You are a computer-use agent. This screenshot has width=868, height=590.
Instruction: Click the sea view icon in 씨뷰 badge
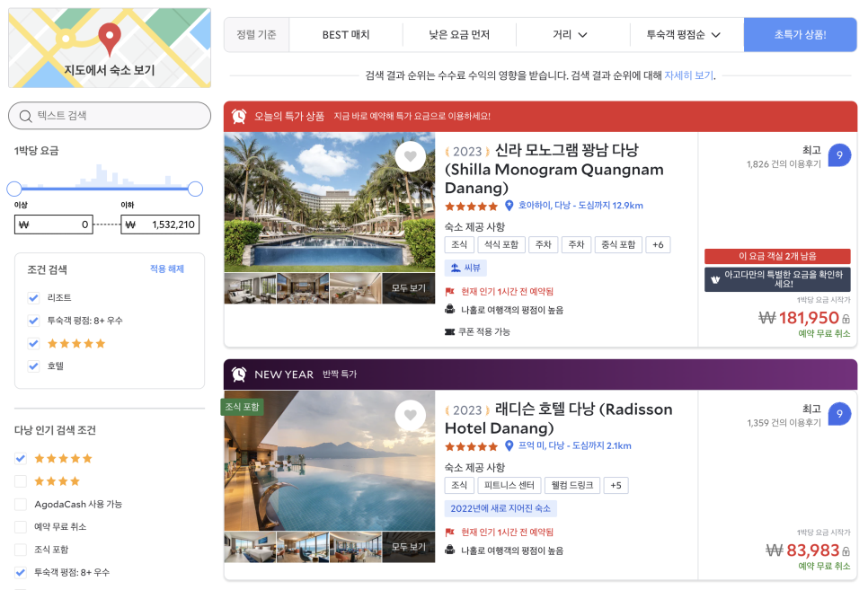point(456,268)
